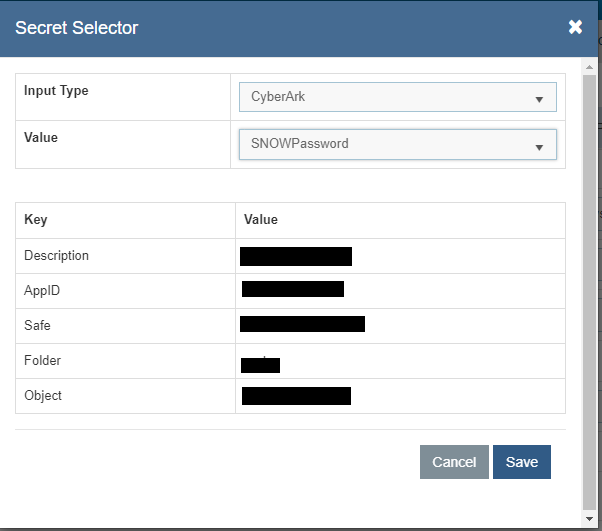Close the Secret Selector dialog
Image resolution: width=602 pixels, height=531 pixels.
[x=575, y=27]
